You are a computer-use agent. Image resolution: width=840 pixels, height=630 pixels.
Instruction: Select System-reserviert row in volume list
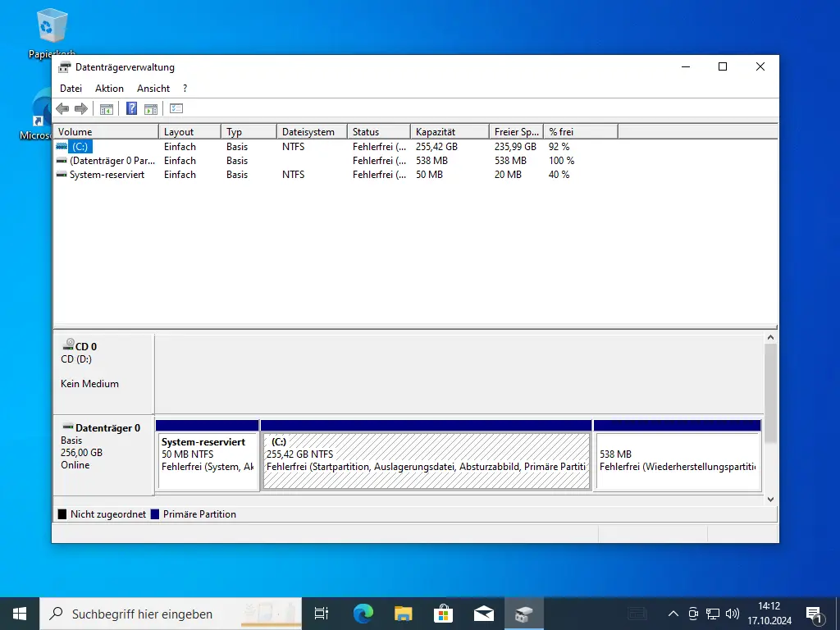point(107,175)
